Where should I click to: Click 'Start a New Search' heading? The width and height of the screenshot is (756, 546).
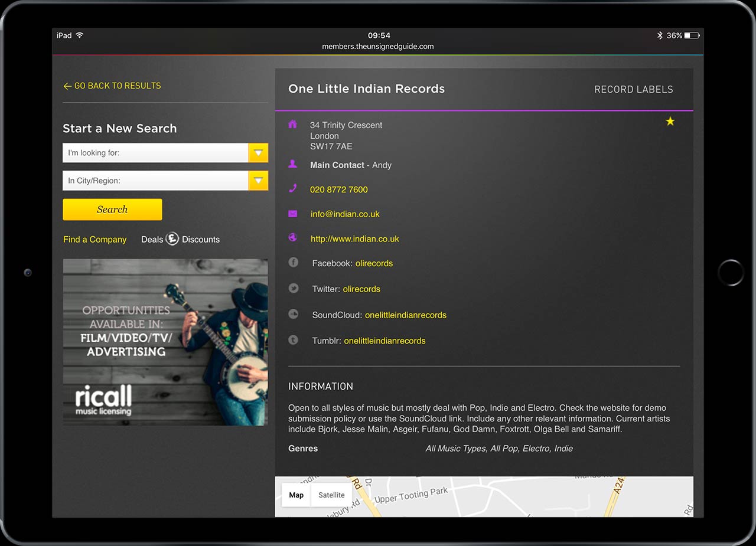tap(120, 129)
